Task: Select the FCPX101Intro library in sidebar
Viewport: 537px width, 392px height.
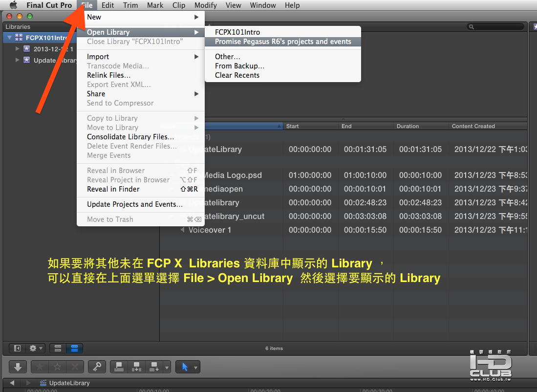Action: (40, 37)
